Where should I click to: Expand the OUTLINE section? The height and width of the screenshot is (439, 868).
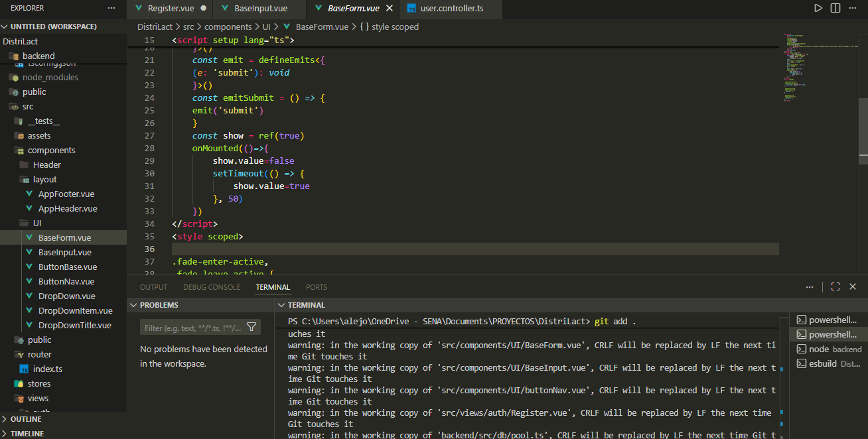[x=26, y=419]
